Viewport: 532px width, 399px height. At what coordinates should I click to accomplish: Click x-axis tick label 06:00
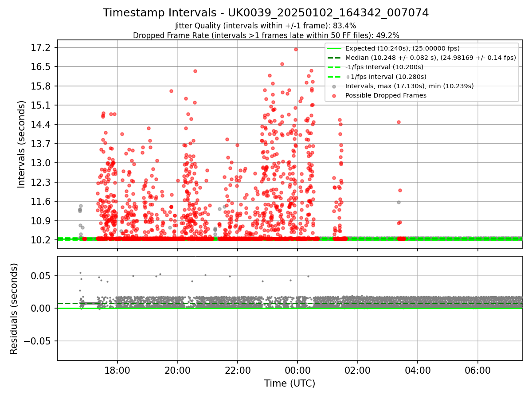pyautogui.click(x=478, y=370)
